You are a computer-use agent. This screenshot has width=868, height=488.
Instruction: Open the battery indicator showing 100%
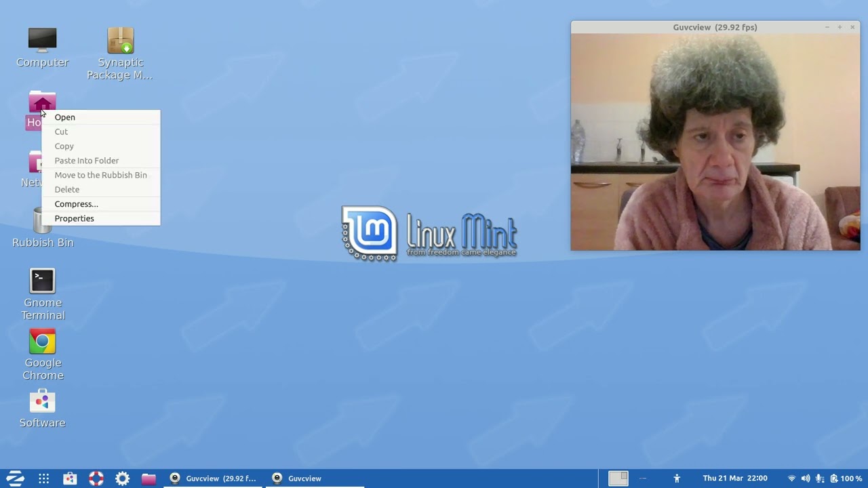846,479
